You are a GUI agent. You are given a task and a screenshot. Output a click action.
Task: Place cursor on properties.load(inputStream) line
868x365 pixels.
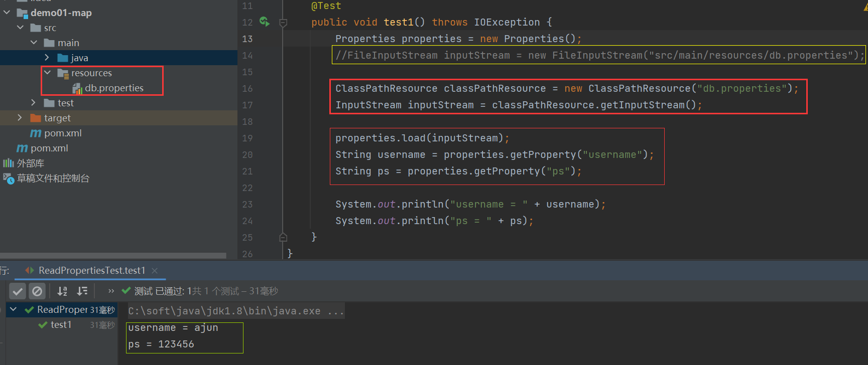coord(422,138)
